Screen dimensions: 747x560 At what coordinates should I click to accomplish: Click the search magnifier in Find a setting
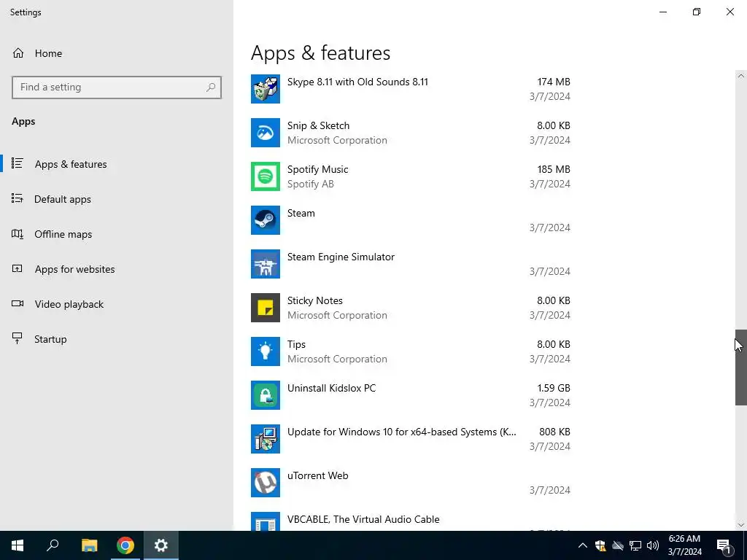click(211, 87)
